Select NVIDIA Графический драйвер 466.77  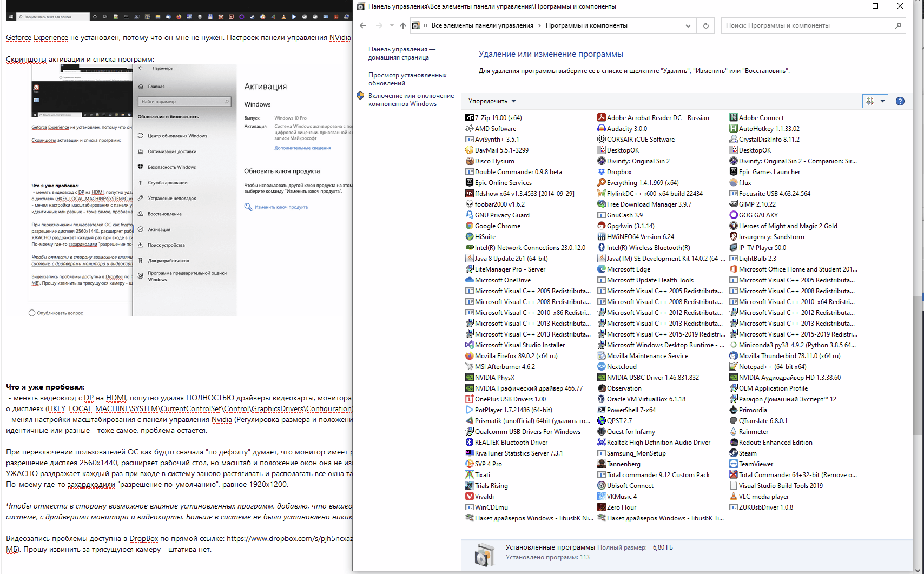524,388
